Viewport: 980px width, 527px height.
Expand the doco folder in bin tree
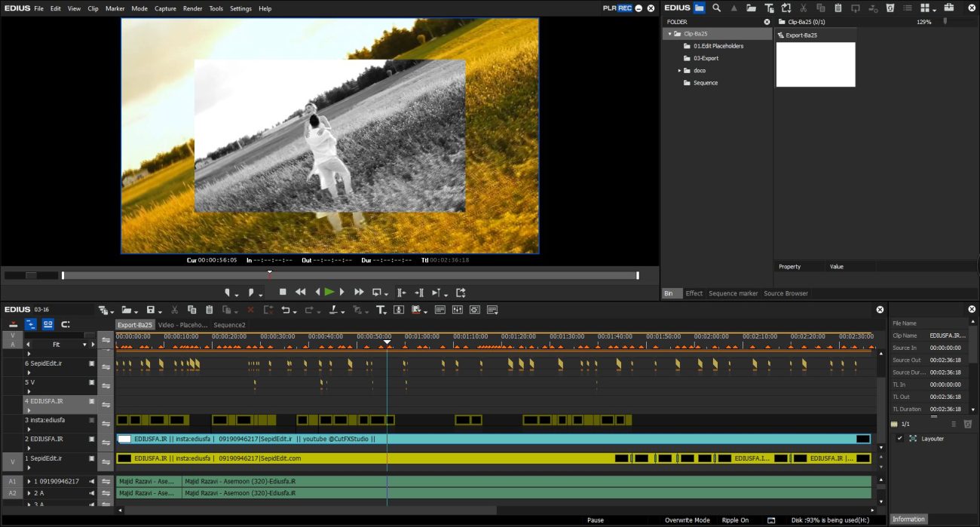pyautogui.click(x=679, y=71)
